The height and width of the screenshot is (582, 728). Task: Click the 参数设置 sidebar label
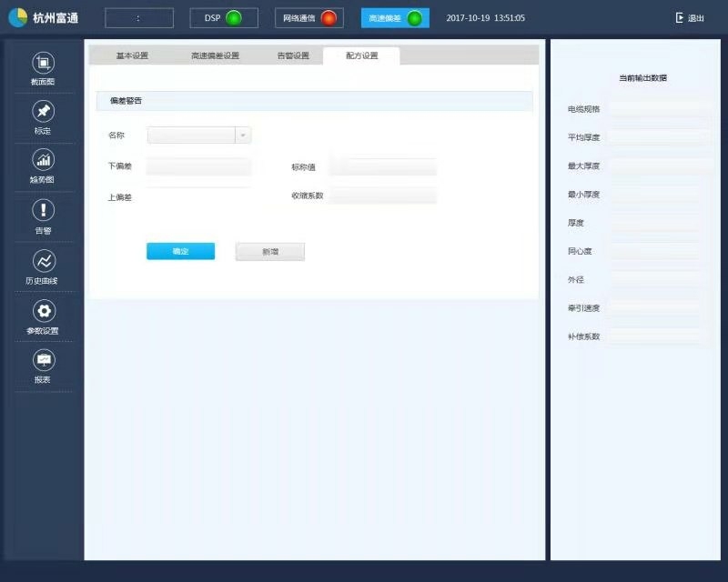42,331
